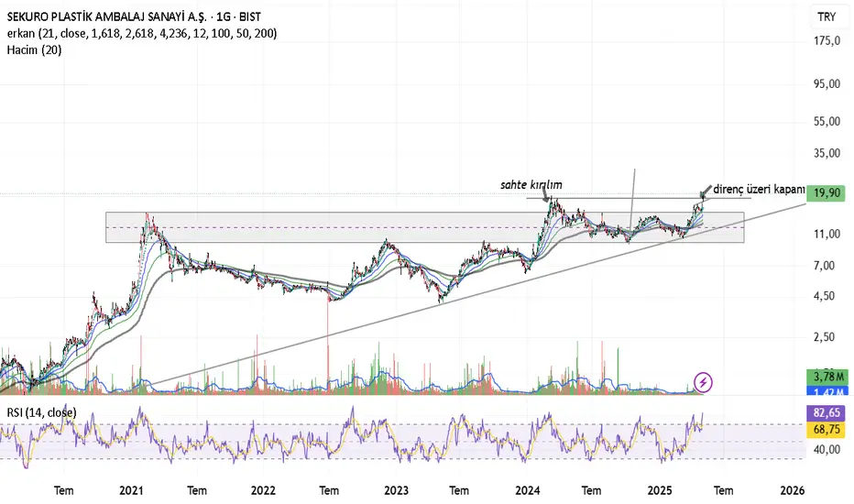Click the 2026 label on time axis
This screenshot has height=504, width=854.
click(x=792, y=490)
